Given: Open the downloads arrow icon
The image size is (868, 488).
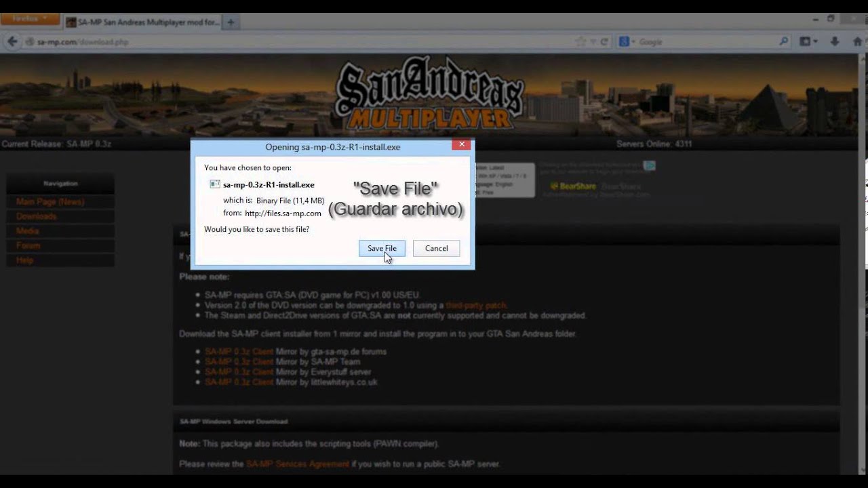Looking at the screenshot, I should coord(835,41).
